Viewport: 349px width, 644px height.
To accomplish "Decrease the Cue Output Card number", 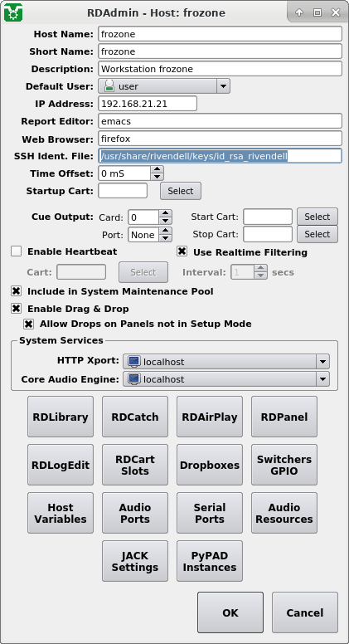I will pos(165,221).
